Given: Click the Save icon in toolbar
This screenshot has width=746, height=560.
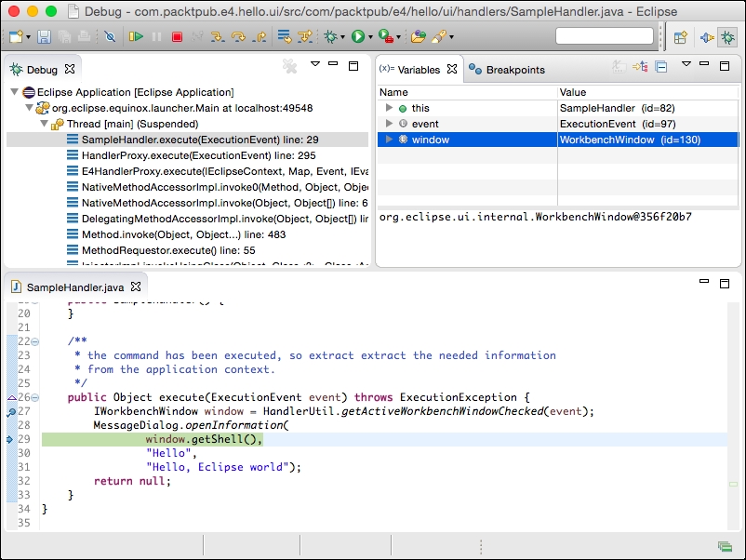Looking at the screenshot, I should pos(43,37).
